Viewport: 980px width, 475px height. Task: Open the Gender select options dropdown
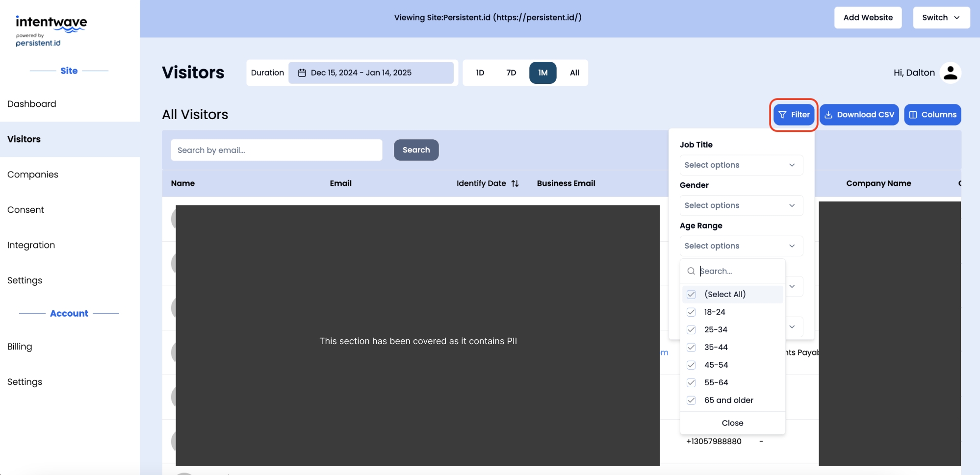click(x=741, y=205)
